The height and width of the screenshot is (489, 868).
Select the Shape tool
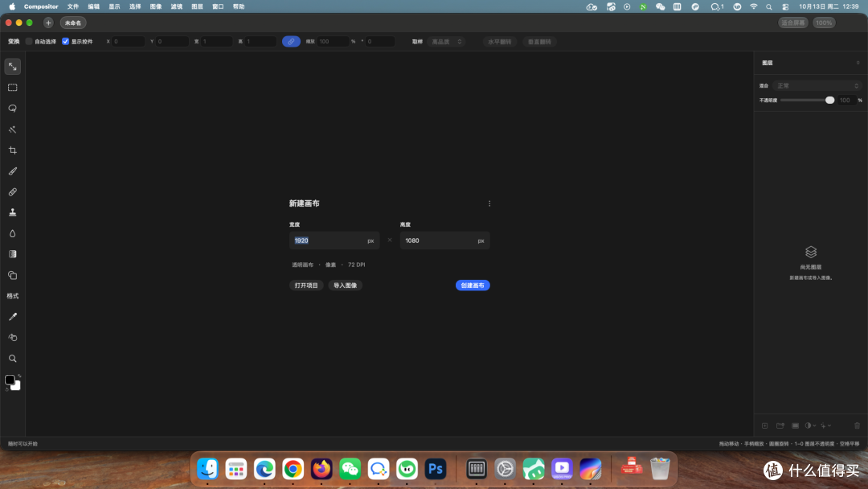13,275
